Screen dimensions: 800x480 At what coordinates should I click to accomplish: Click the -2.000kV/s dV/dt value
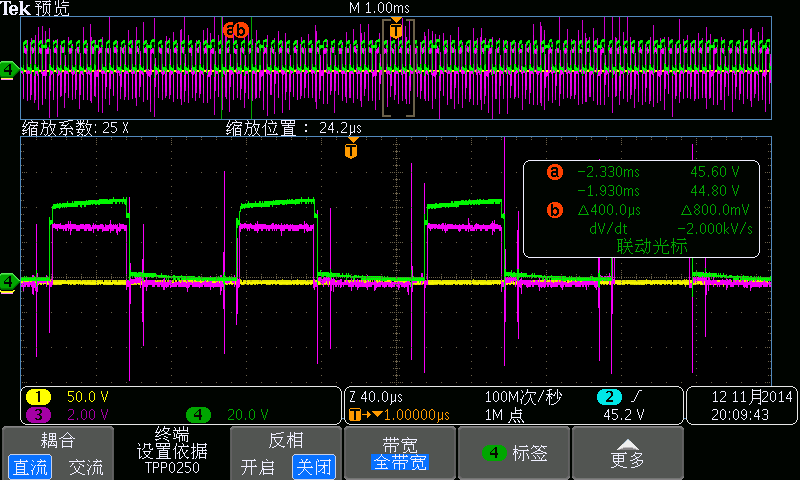pos(715,229)
